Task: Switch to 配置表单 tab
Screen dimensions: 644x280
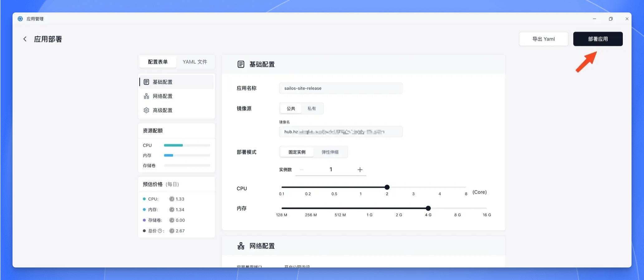Action: click(158, 62)
